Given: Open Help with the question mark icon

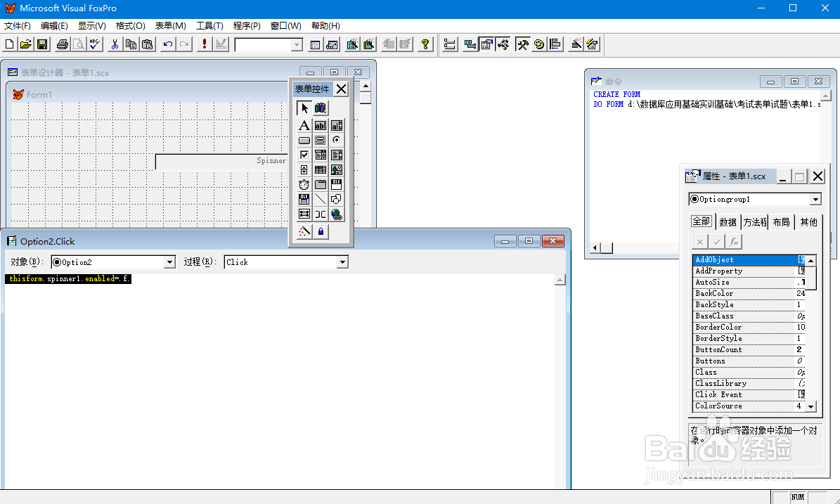Looking at the screenshot, I should click(425, 44).
